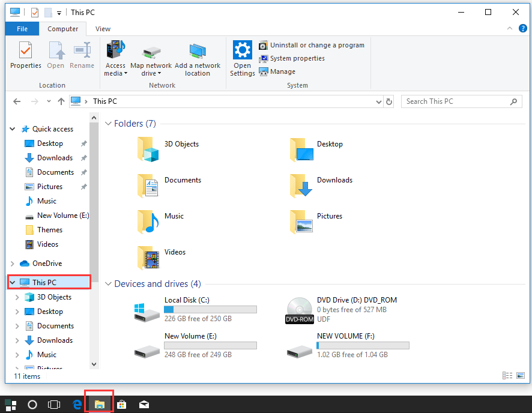Expand Desktop under This PC tree
The height and width of the screenshot is (413, 532).
point(17,312)
